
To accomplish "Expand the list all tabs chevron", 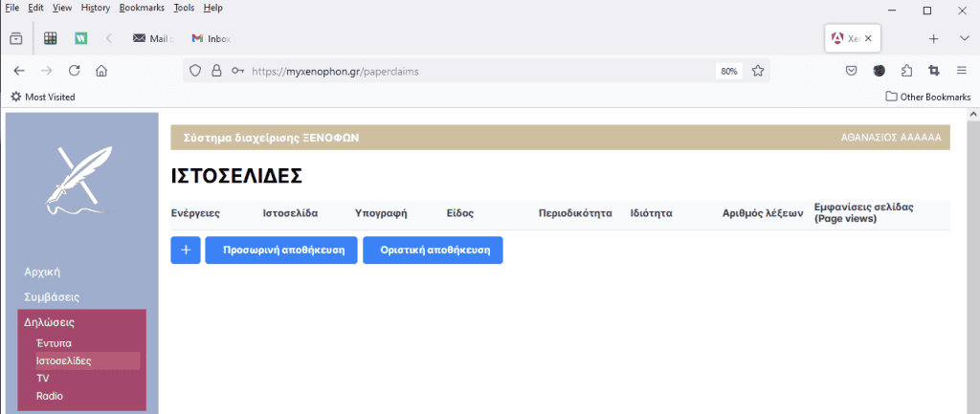I will 964,38.
